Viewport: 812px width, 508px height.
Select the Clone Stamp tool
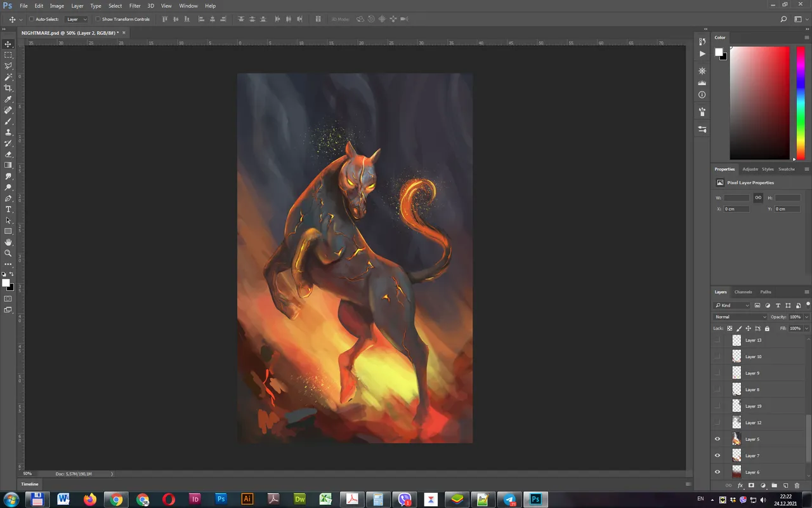point(8,132)
